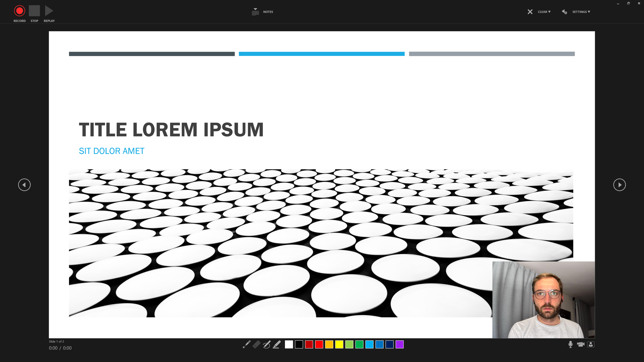Image resolution: width=644 pixels, height=362 pixels.
Task: Toggle the microphone on or off
Action: 570,344
